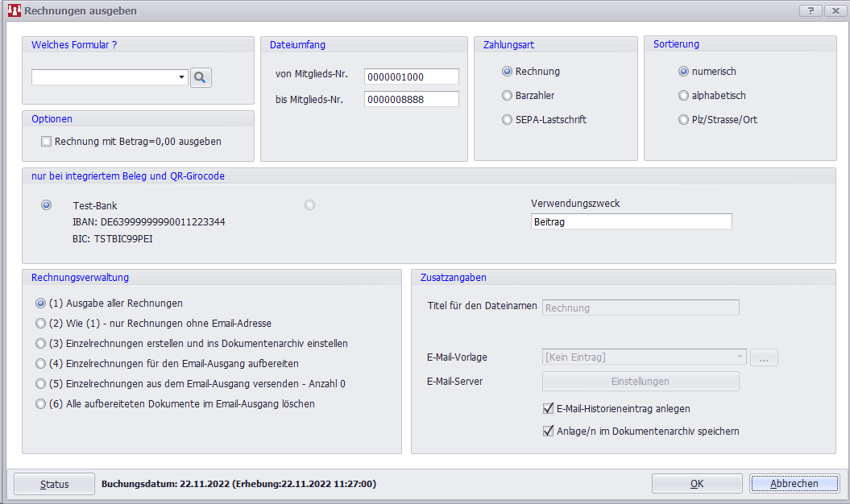Select SEPA-Lastschrift payment type
Image resolution: width=850 pixels, height=504 pixels.
[x=507, y=120]
